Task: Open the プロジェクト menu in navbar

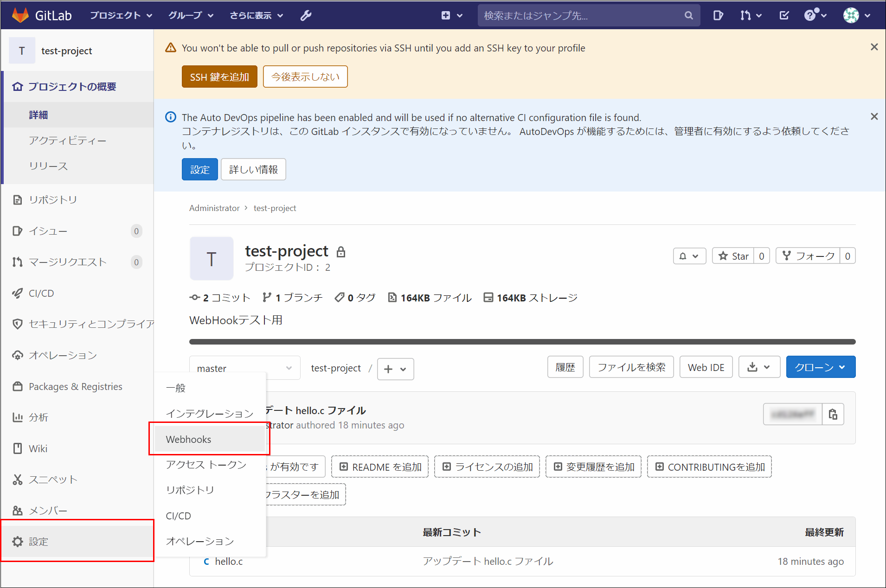Action: pos(121,15)
